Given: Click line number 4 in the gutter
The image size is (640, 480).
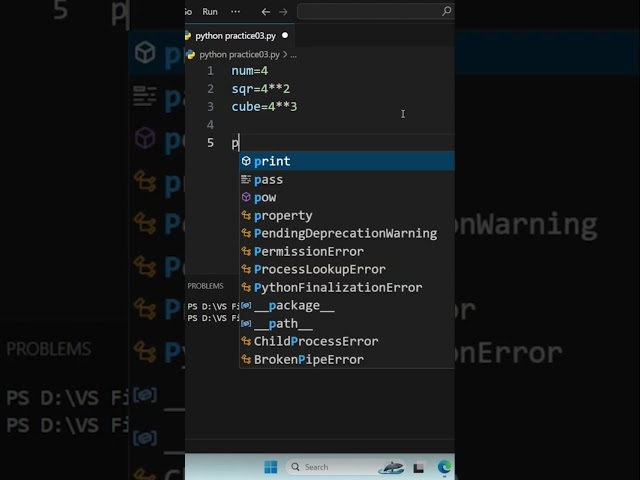Looking at the screenshot, I should [x=210, y=124].
